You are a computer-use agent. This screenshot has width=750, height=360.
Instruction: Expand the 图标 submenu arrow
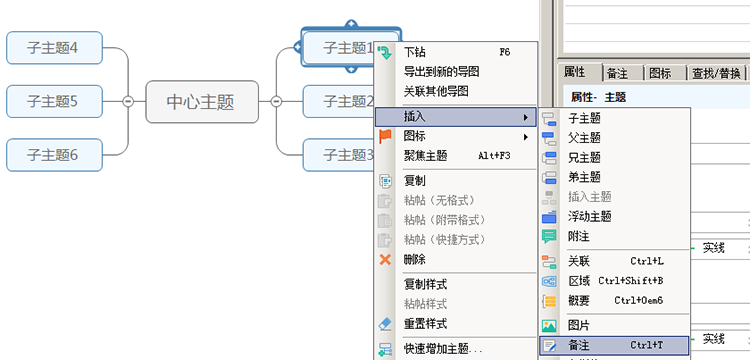coord(526,137)
